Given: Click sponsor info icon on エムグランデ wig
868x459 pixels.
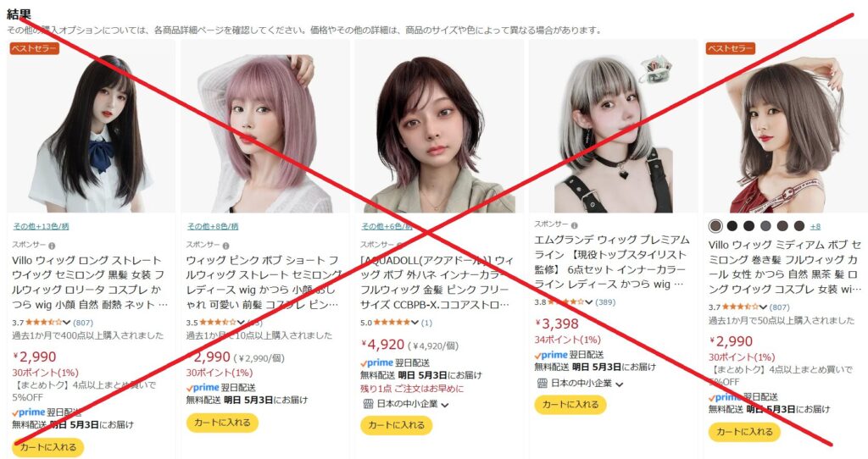Looking at the screenshot, I should pos(574,225).
